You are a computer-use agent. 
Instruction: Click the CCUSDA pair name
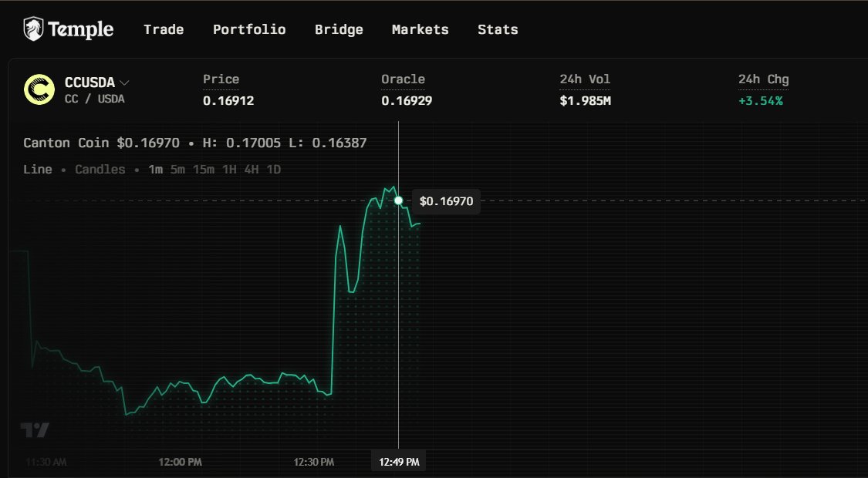(90, 83)
